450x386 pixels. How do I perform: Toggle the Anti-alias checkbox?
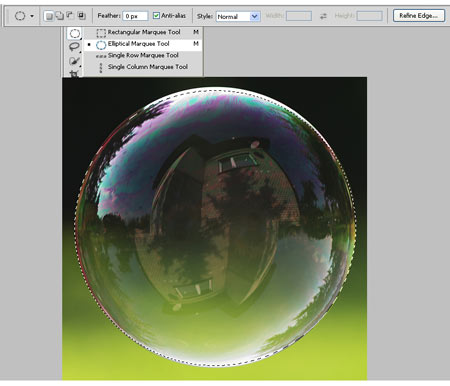(156, 16)
